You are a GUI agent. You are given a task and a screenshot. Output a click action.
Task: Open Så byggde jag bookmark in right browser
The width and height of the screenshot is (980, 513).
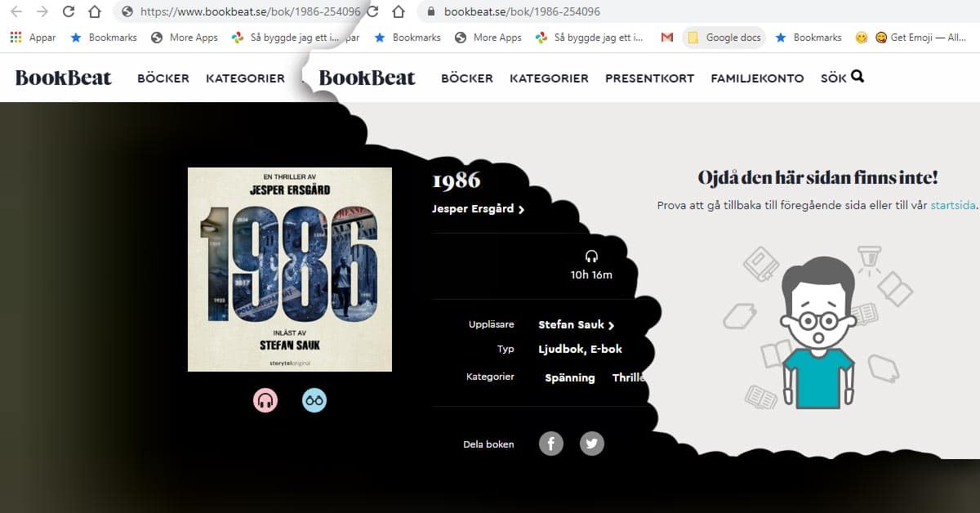click(590, 38)
